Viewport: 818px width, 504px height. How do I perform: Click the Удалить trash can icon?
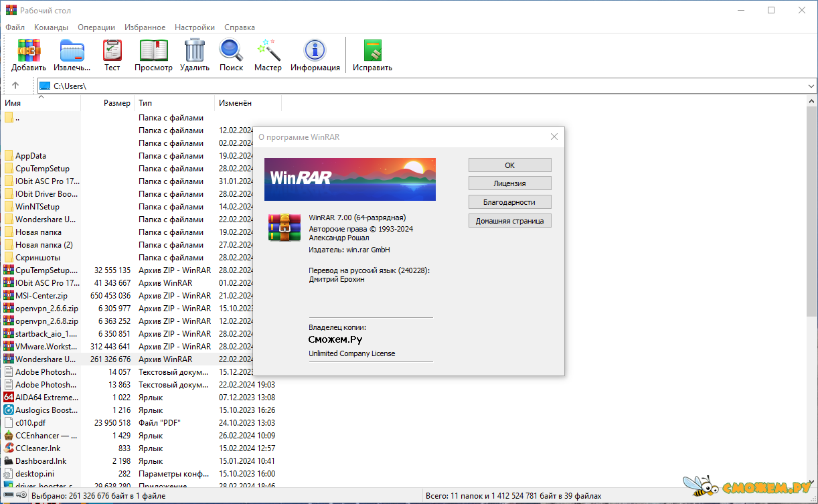point(195,51)
